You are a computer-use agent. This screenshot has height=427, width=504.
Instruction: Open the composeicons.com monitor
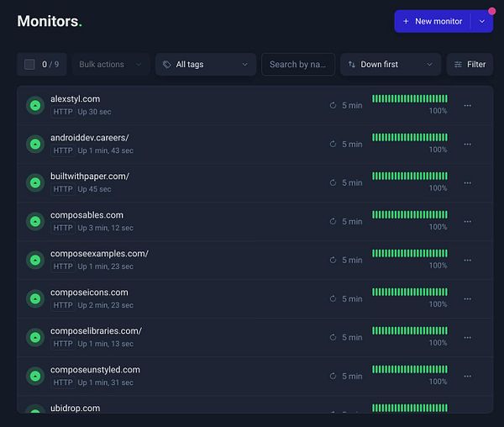(89, 293)
